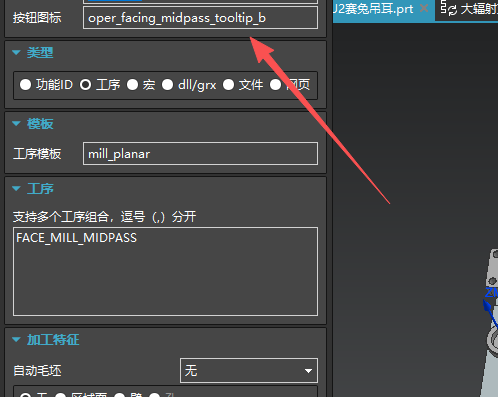Click the FACE_MILL_MIDPASS operations text area
The width and height of the screenshot is (498, 397).
pyautogui.click(x=165, y=271)
